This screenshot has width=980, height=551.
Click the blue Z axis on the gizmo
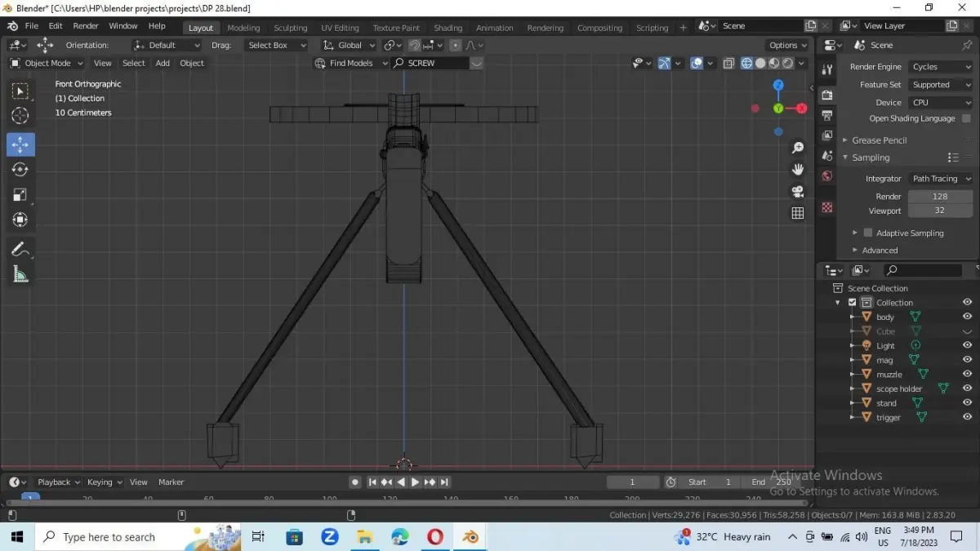point(778,85)
